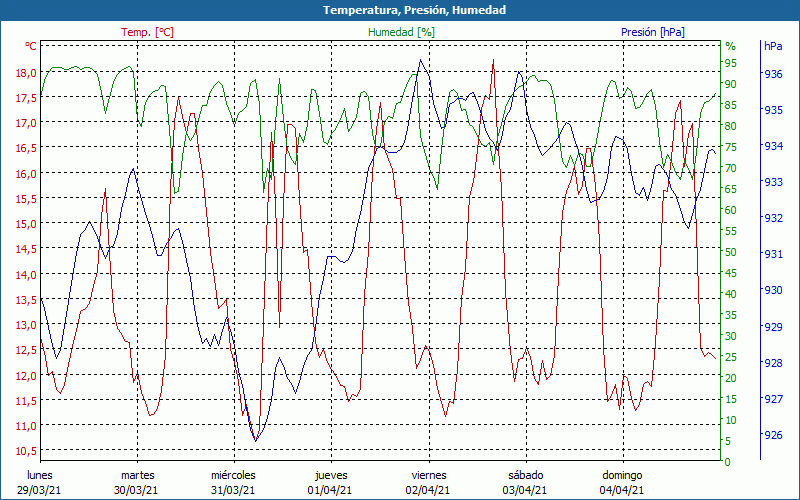
Task: Click the '50' humidity axis value
Action: coord(731,252)
